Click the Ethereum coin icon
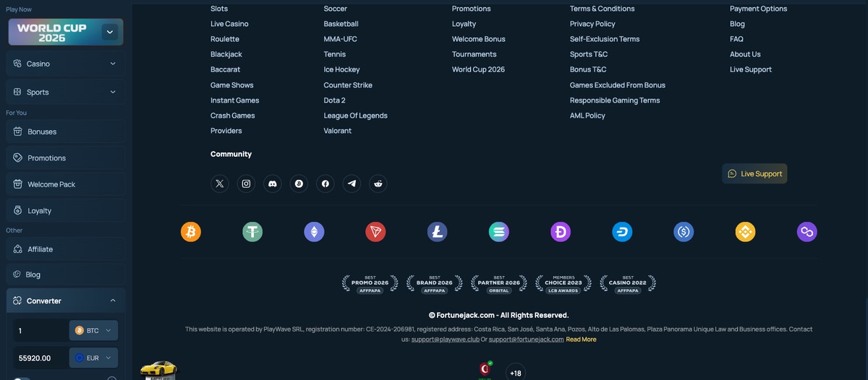The height and width of the screenshot is (380, 868). point(314,231)
